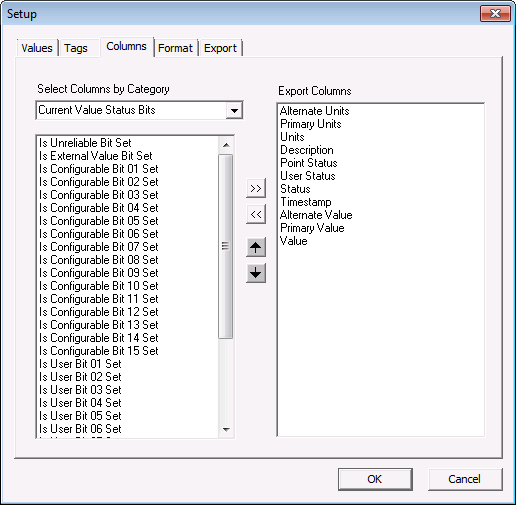Image resolution: width=516 pixels, height=505 pixels.
Task: Select 'Is User Bit 06 Set'
Action: pos(80,429)
